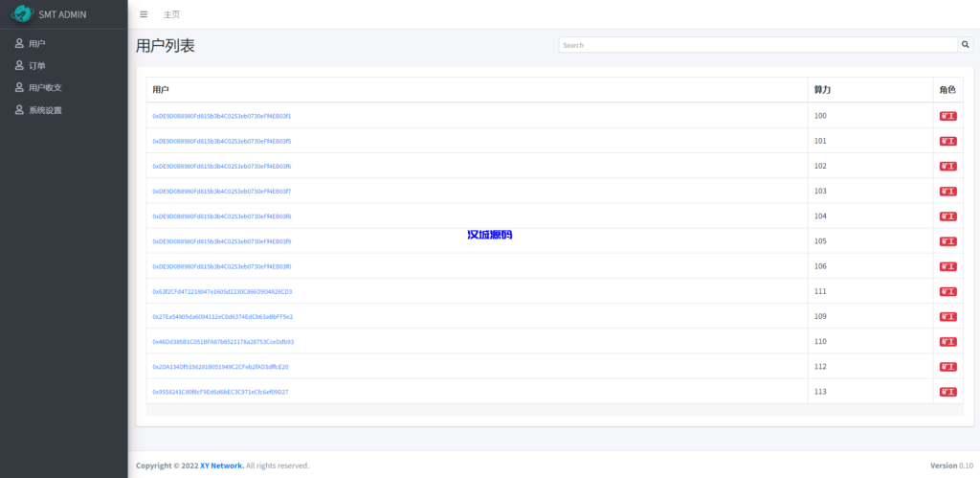Click the person icon beside 系统设置
Viewport: 980px width, 478px height.
tap(19, 110)
